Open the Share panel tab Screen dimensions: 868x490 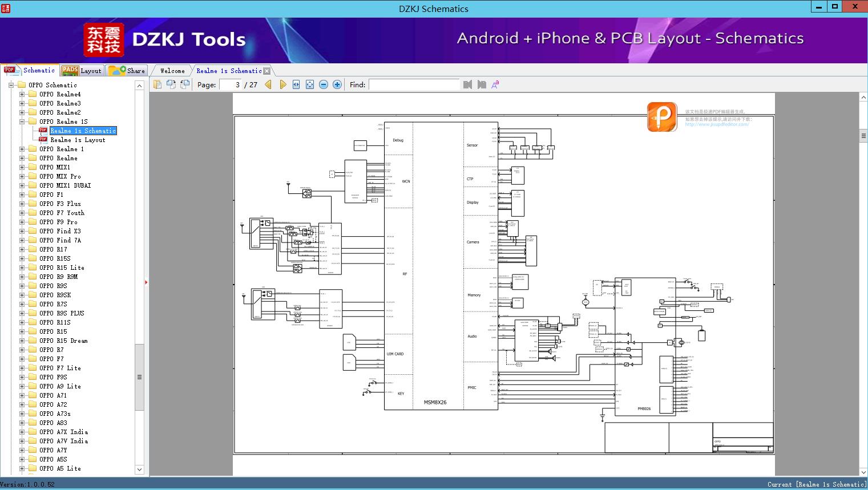[127, 71]
